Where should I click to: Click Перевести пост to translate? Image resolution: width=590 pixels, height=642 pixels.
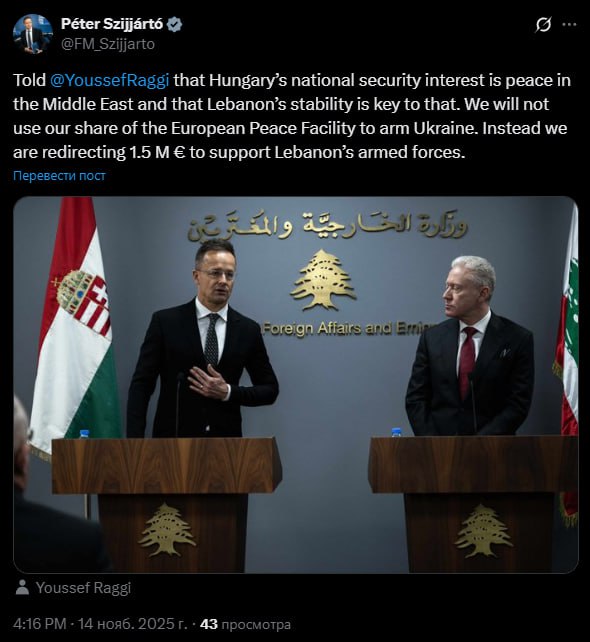click(59, 176)
